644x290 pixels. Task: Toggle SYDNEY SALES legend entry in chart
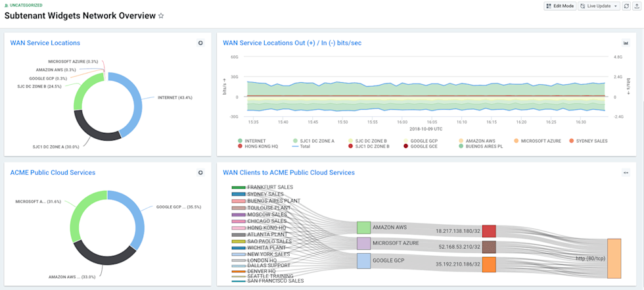point(587,141)
